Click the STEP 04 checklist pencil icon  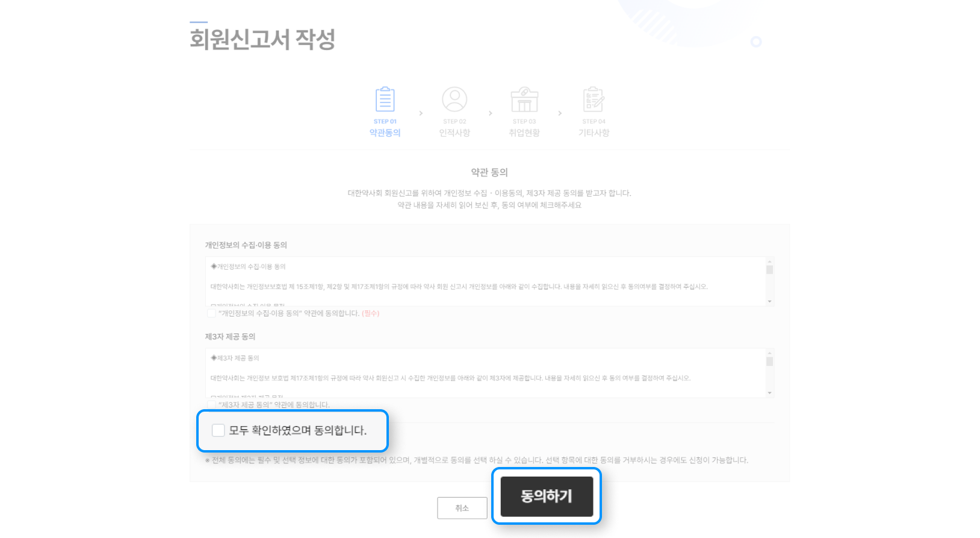[x=594, y=99]
